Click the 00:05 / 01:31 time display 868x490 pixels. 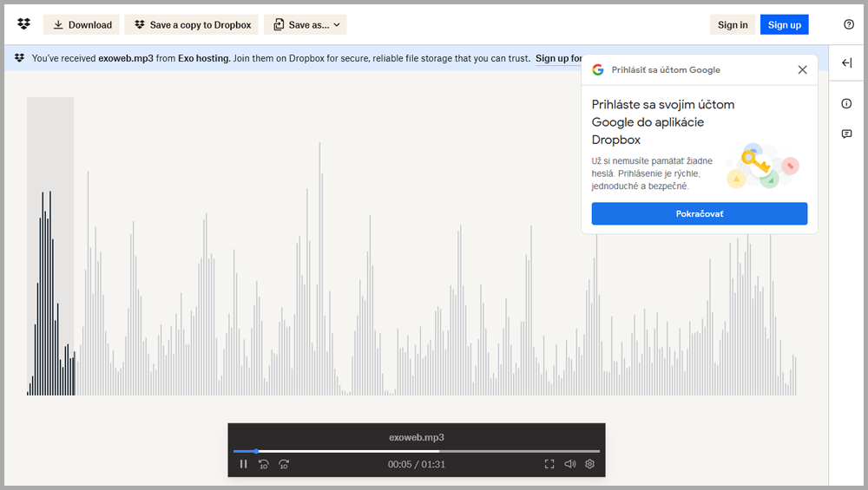pos(417,464)
